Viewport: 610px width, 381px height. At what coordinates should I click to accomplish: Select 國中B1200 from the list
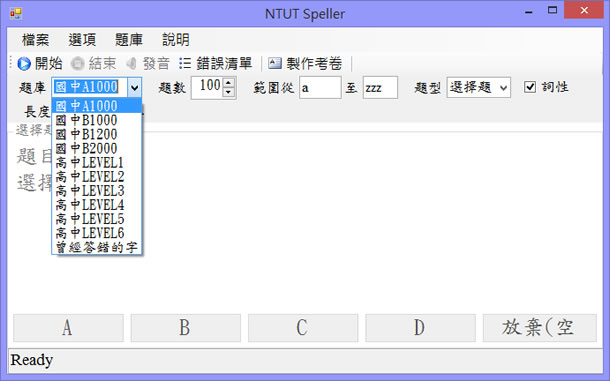tap(96, 134)
